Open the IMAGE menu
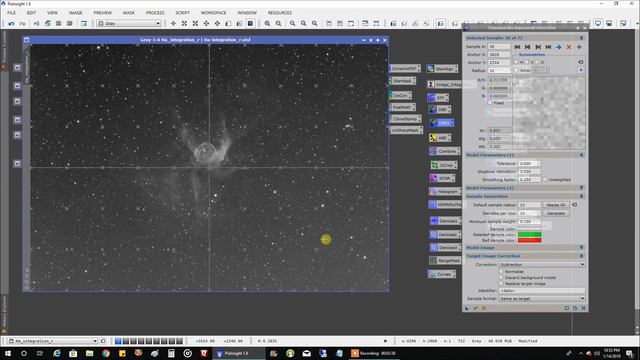This screenshot has width=640, height=360. (76, 13)
